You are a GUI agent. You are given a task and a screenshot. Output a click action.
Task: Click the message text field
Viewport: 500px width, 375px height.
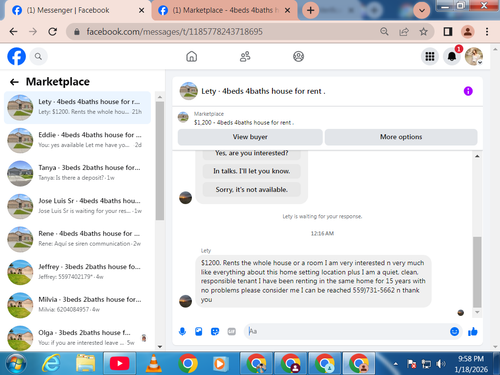click(347, 331)
